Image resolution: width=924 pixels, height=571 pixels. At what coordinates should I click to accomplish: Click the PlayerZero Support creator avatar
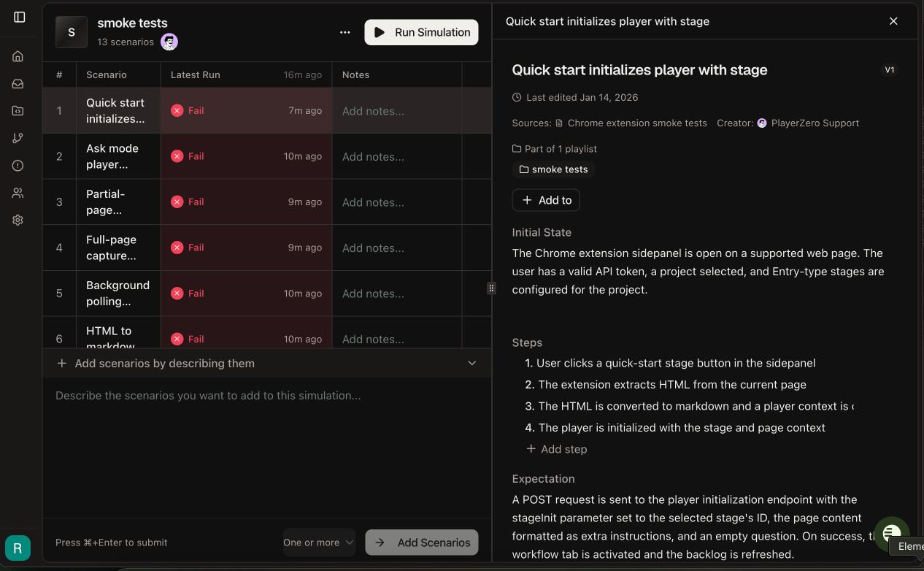click(x=761, y=123)
